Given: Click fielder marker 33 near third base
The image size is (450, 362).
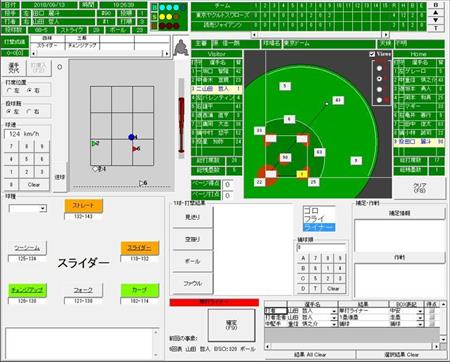Looking at the screenshot, I should coord(259,131).
